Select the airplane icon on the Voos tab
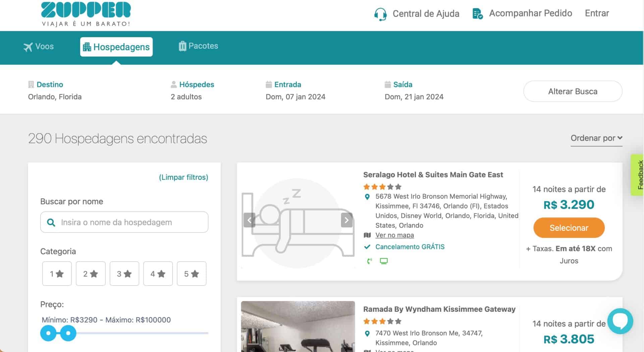644x352 pixels. coord(28,46)
